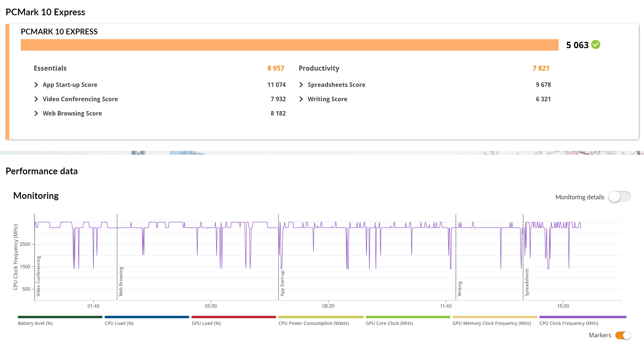Click the 500 y-axis tick label
The width and height of the screenshot is (644, 360).
pos(26,289)
